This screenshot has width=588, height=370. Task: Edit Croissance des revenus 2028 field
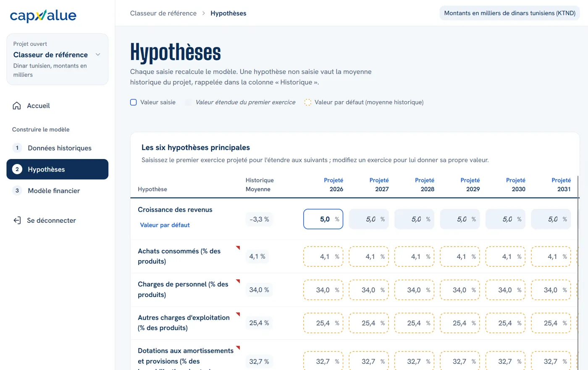click(415, 219)
